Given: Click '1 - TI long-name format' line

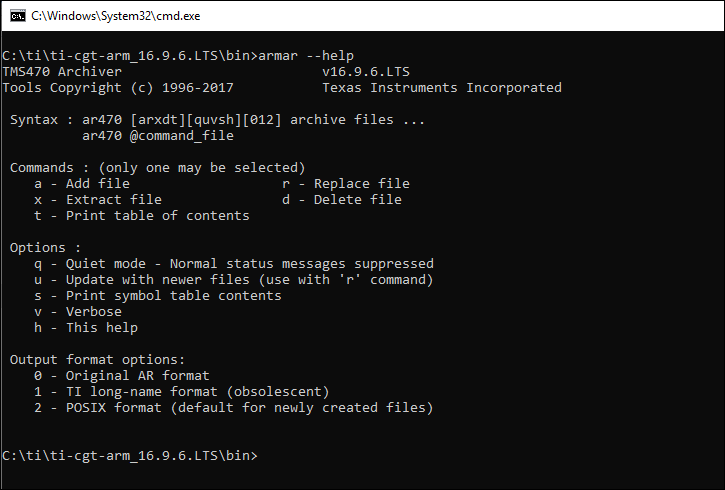Looking at the screenshot, I should click(x=182, y=392).
